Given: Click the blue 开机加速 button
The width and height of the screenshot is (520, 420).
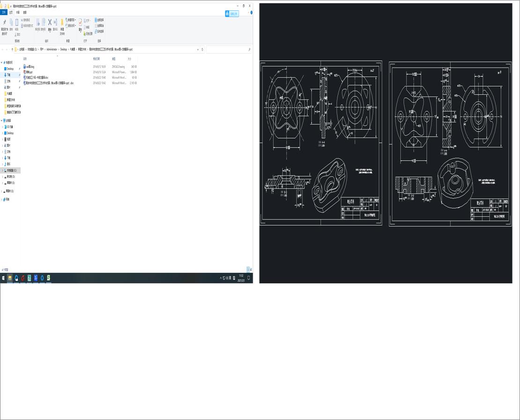Looking at the screenshot, I should point(232,14).
